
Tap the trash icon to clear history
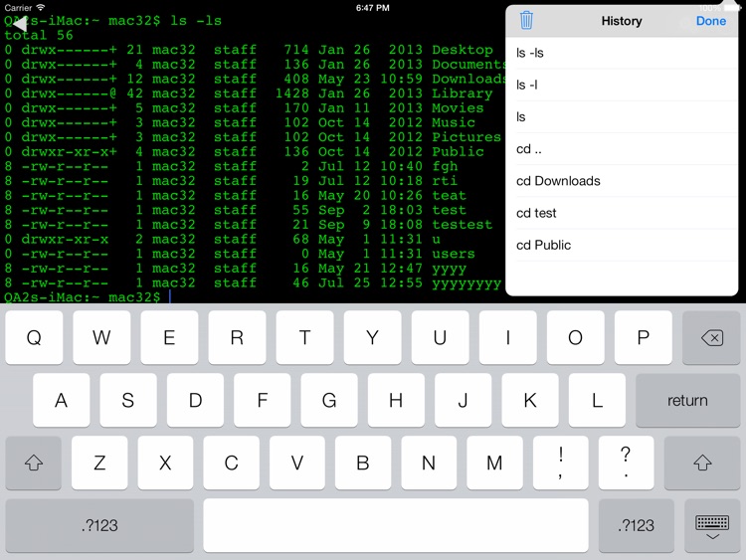pos(526,21)
